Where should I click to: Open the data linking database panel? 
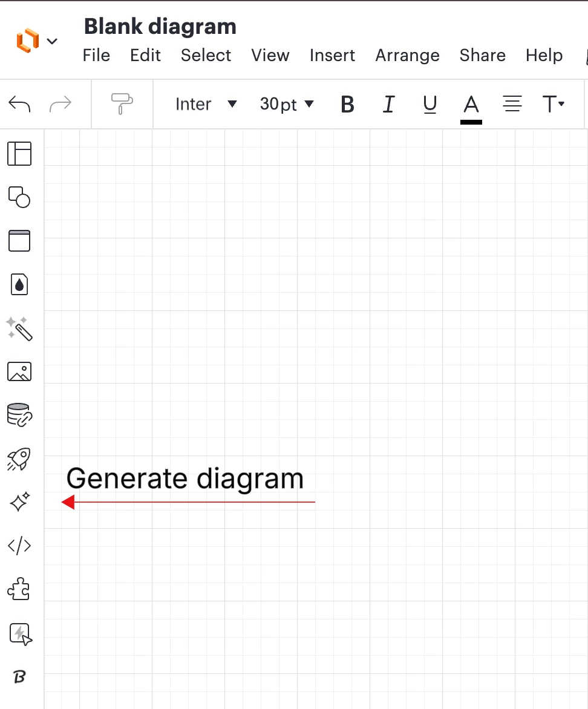[19, 415]
